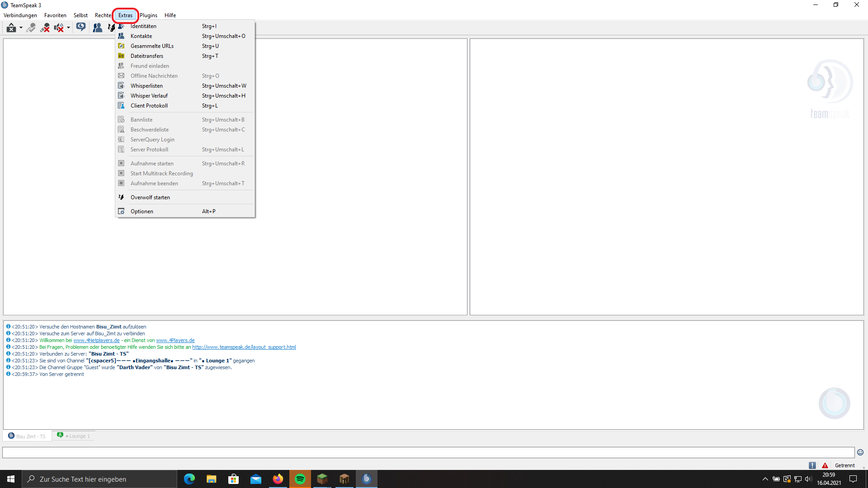
Task: Click the away status toolbar icon
Action: coord(11,28)
